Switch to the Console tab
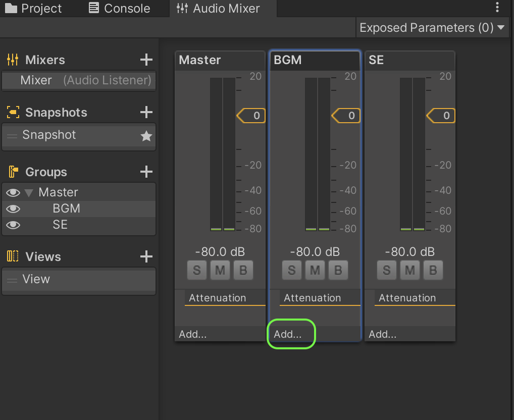 120,8
